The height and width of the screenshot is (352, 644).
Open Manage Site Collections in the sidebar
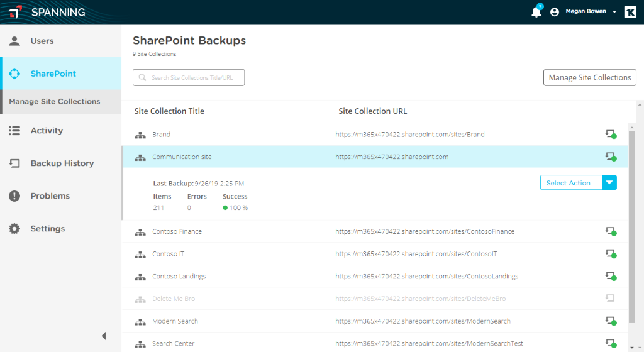pos(61,101)
